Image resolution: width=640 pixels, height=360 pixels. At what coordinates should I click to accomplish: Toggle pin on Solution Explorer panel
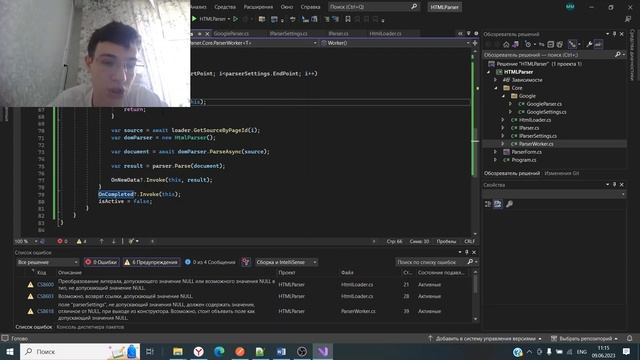[614, 34]
